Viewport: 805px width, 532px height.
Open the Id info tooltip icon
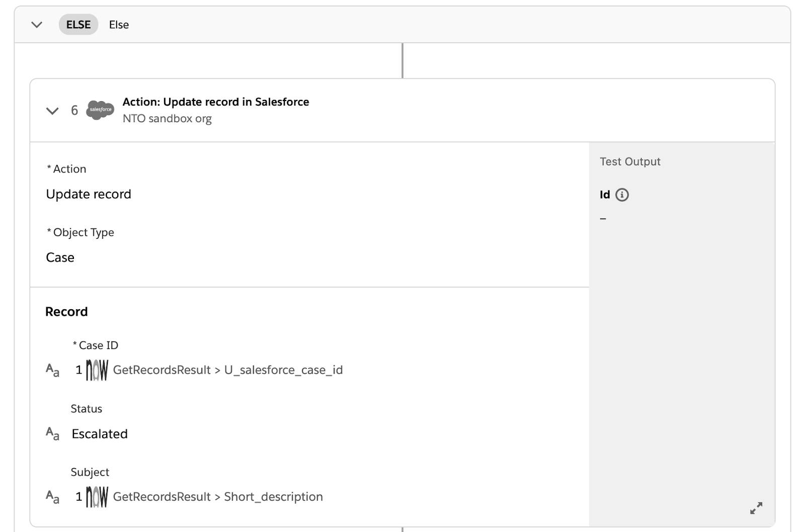(x=622, y=195)
